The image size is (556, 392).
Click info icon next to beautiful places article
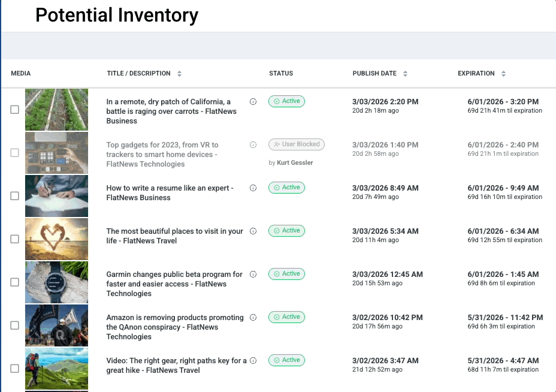253,231
